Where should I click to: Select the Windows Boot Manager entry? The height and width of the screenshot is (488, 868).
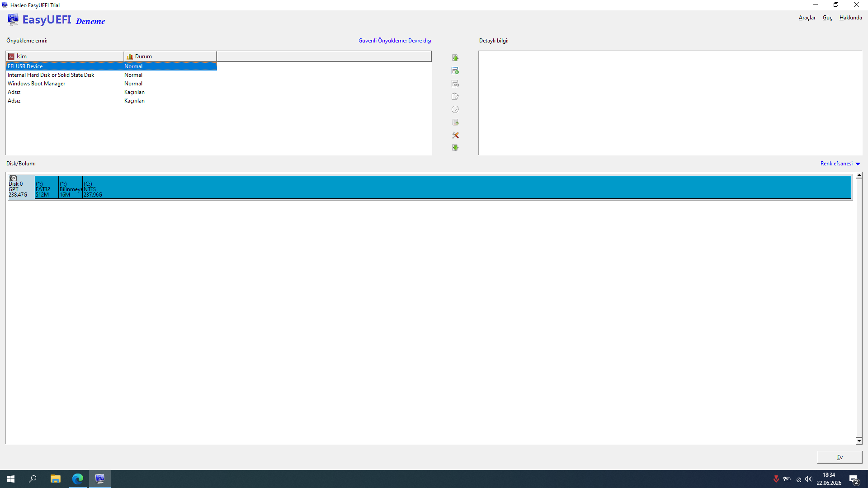pyautogui.click(x=111, y=84)
